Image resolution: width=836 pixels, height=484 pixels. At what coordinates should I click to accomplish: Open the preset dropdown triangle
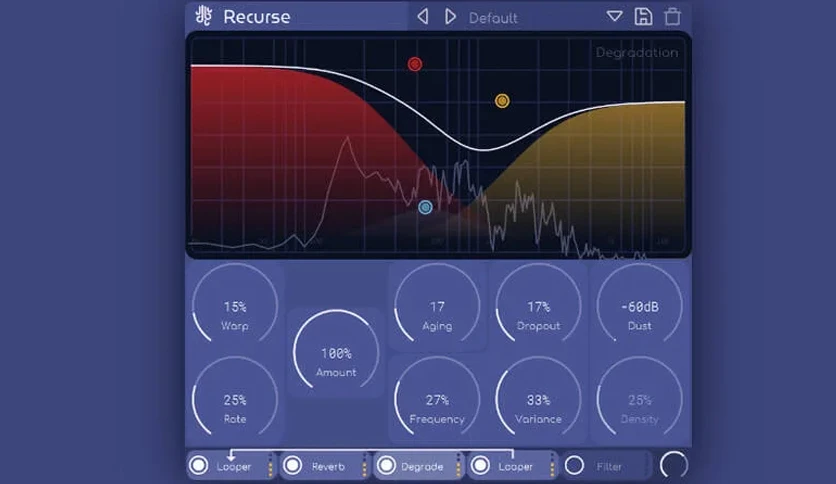click(614, 17)
